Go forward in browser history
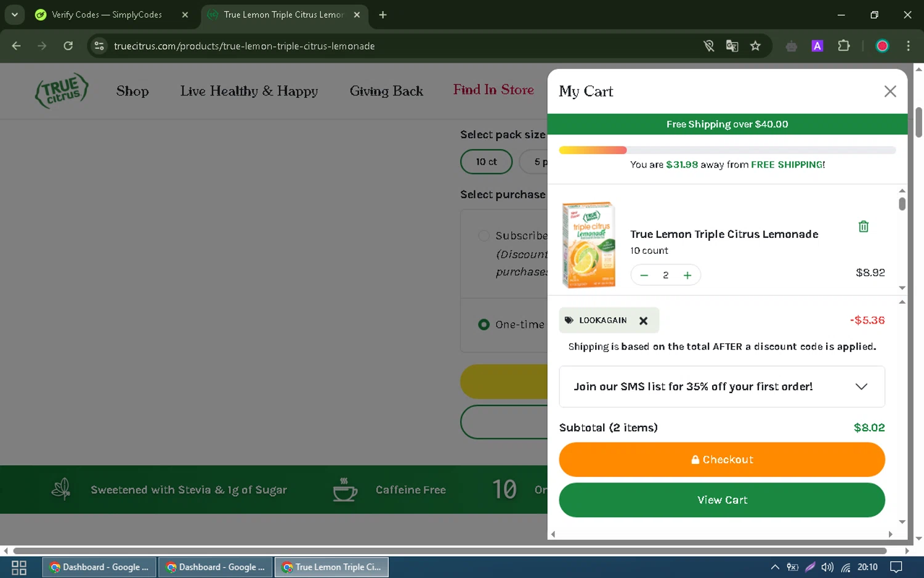 tap(42, 46)
